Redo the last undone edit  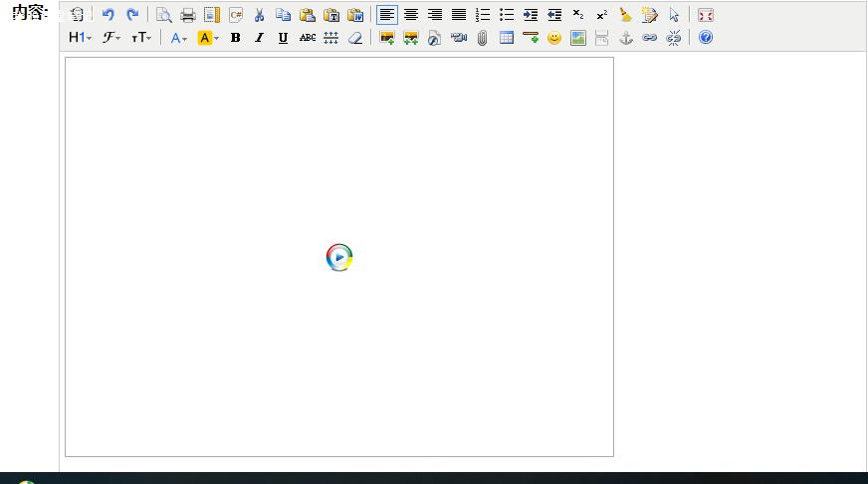(132, 15)
